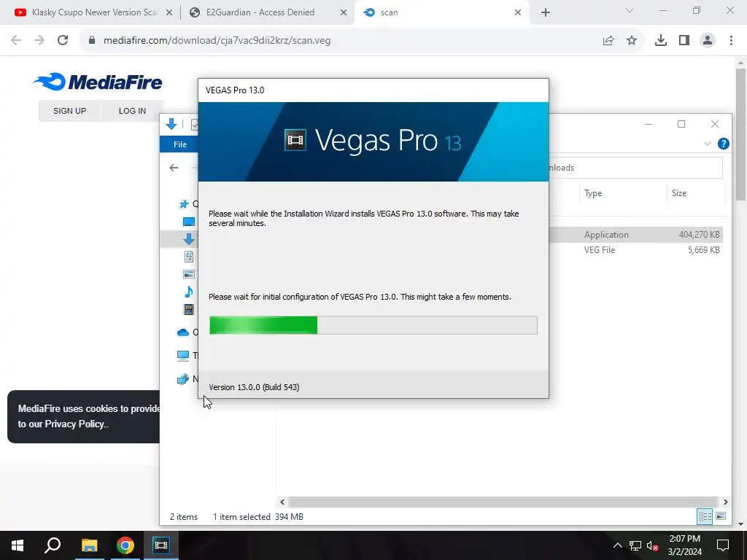Click the muted volume tray icon

pyautogui.click(x=653, y=546)
